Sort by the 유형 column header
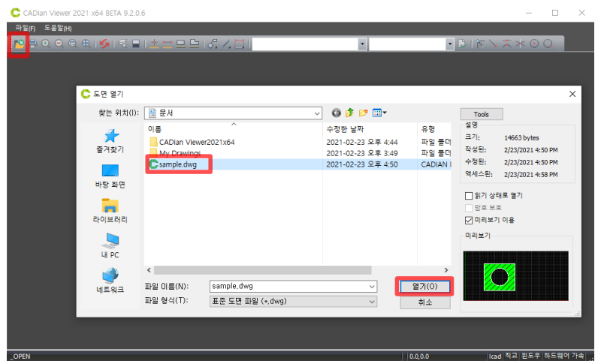Screen dimensions: 598x364 click(434, 129)
